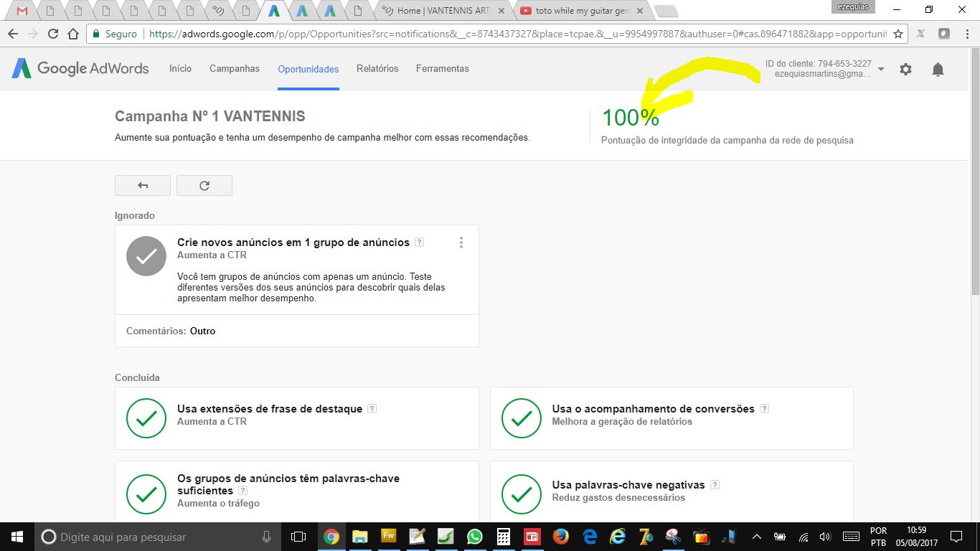Open the settings gear menu
This screenshot has height=551, width=980.
(905, 69)
